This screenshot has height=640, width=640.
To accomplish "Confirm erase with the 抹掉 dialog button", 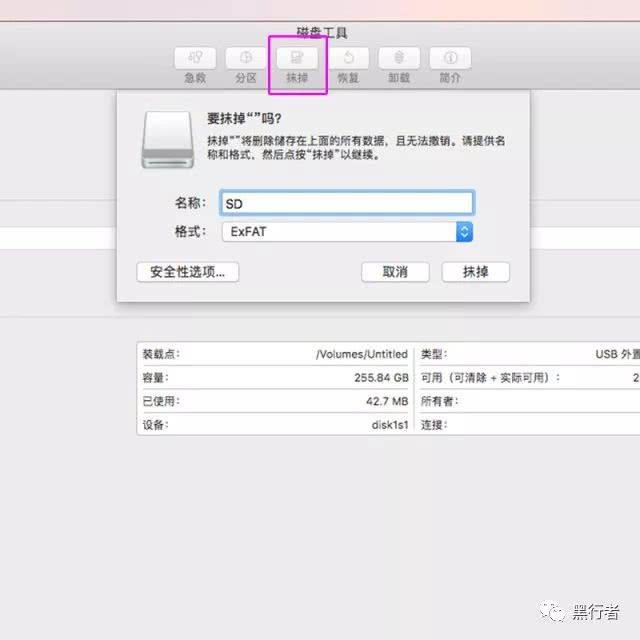I will [x=476, y=272].
